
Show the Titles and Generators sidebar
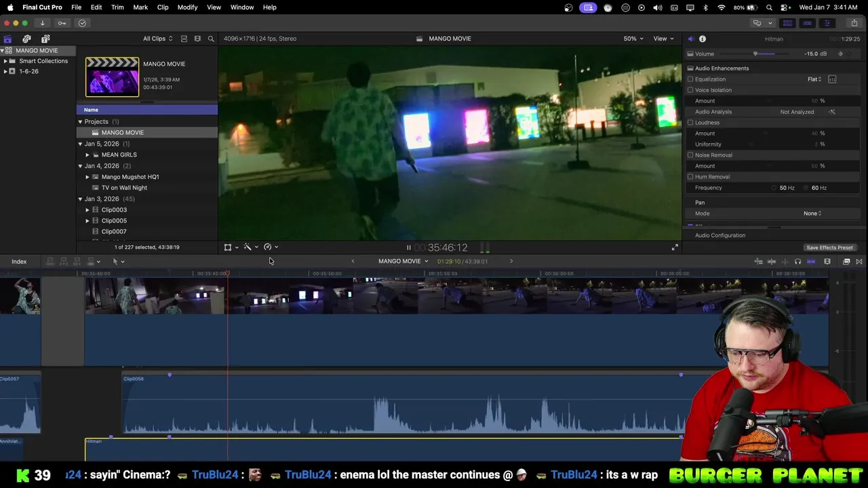[45, 39]
